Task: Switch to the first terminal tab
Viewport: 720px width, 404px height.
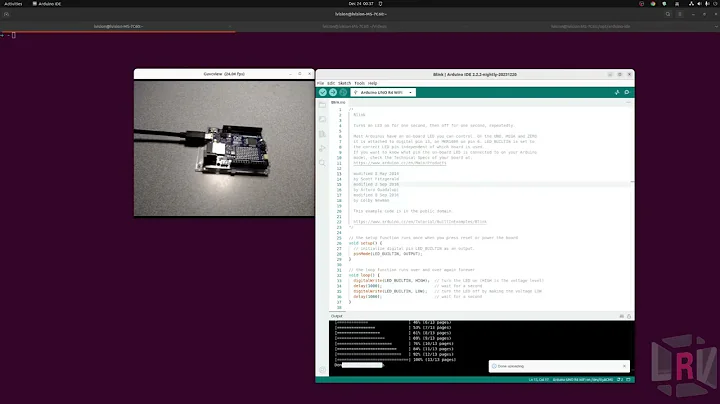Action: click(118, 27)
